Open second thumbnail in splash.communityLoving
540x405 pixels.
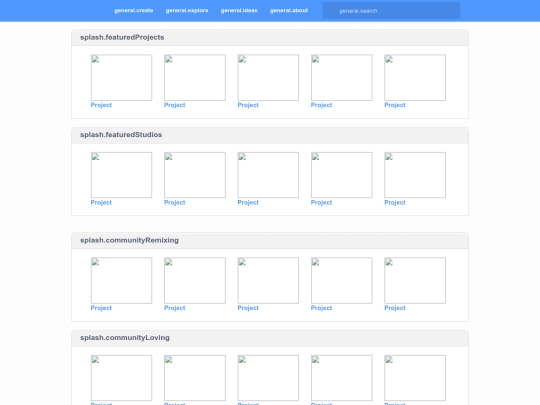[195, 378]
